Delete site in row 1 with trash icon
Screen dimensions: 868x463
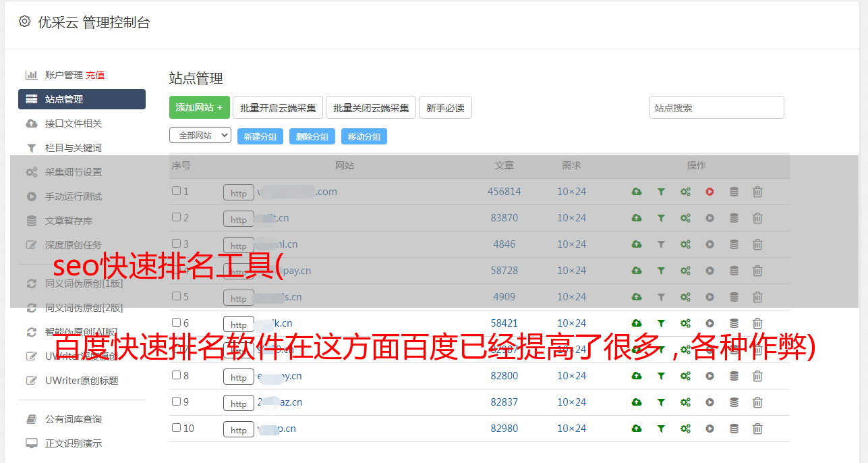(x=757, y=192)
